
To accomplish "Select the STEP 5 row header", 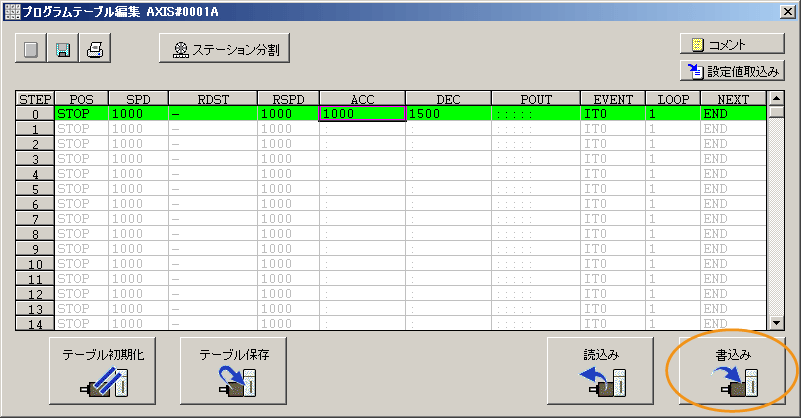I will [x=35, y=189].
